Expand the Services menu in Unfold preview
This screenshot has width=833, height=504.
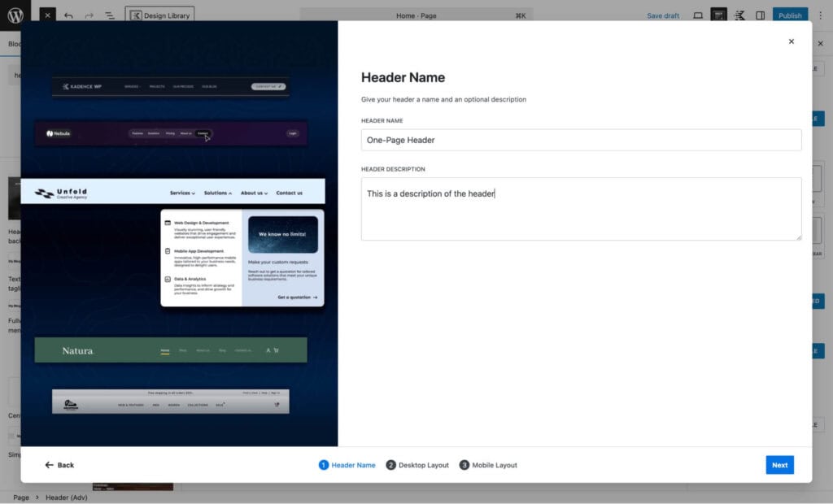click(182, 193)
